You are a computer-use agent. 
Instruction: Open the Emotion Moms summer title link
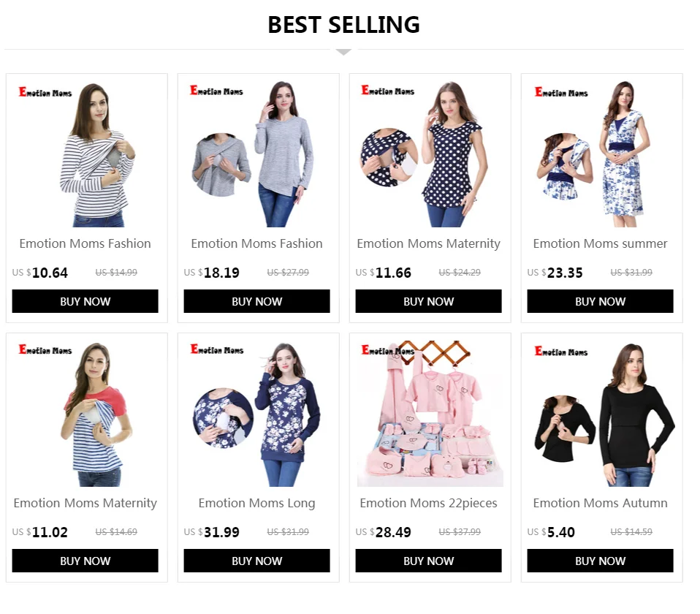pyautogui.click(x=600, y=243)
